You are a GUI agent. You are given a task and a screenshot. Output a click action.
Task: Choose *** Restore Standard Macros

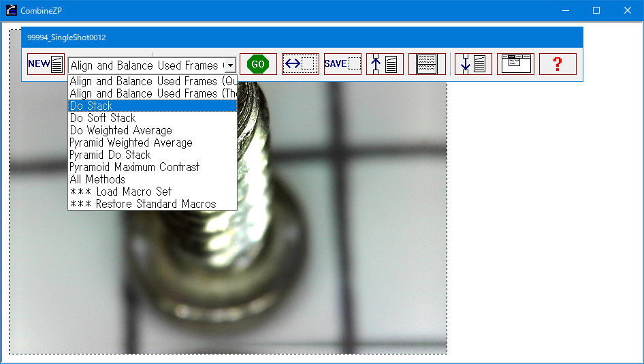(152, 204)
